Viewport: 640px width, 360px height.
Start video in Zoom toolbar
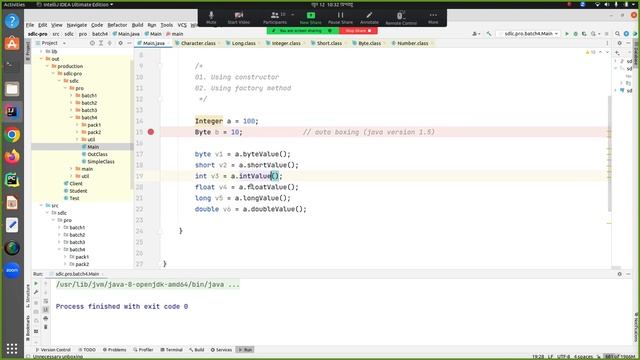[x=238, y=18]
